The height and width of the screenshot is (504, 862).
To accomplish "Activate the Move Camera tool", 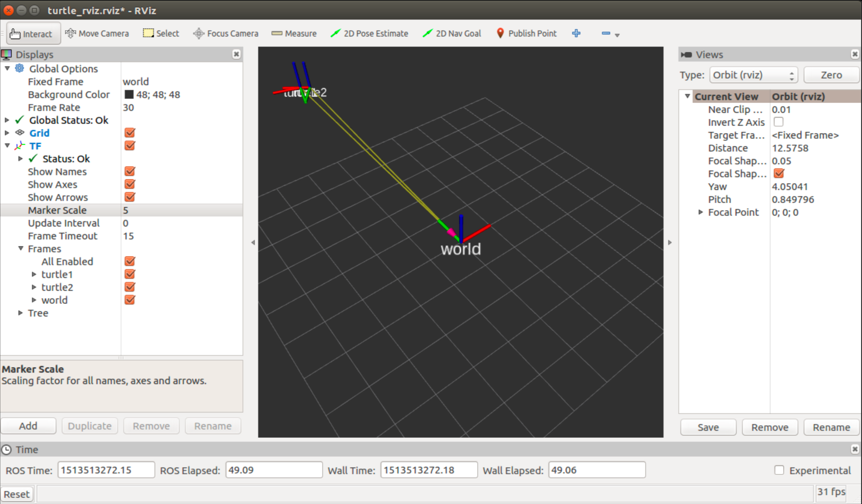I will pos(97,33).
